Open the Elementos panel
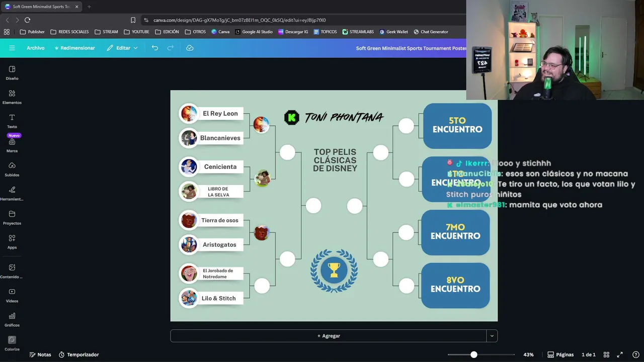The image size is (644, 362). tap(12, 97)
